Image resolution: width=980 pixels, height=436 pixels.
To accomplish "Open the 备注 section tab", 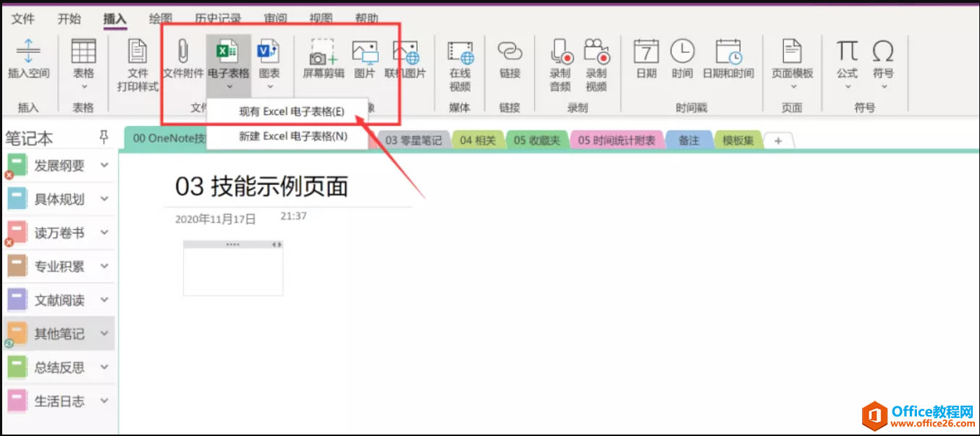I will [x=689, y=140].
